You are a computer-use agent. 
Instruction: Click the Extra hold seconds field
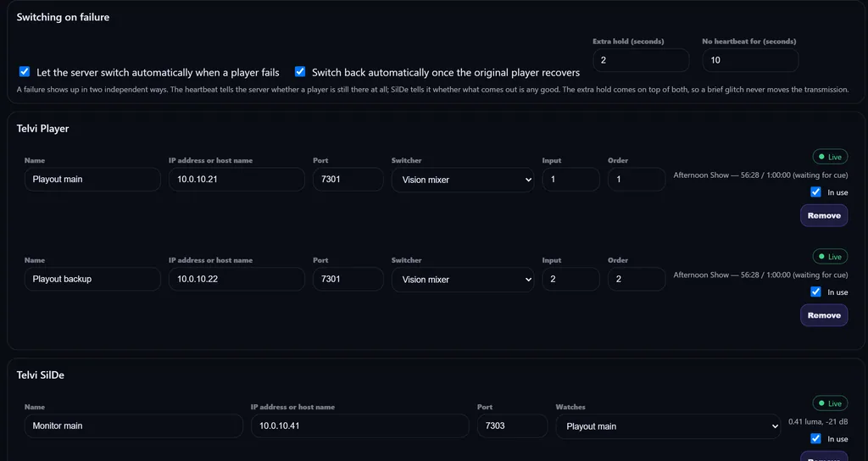click(x=641, y=60)
